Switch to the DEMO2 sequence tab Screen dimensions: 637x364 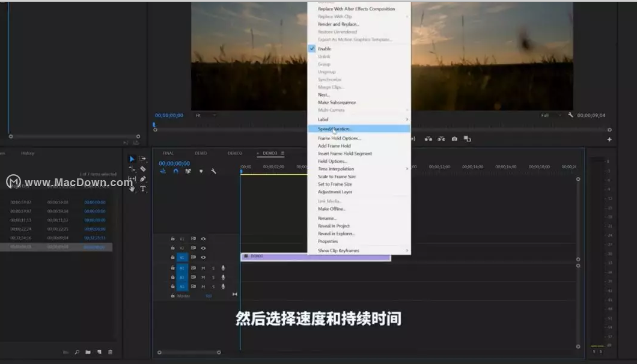[x=235, y=153]
